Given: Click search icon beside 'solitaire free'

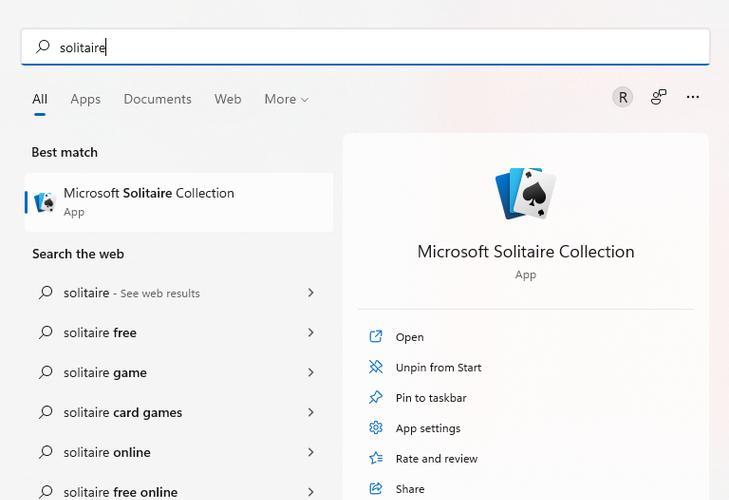Looking at the screenshot, I should tap(46, 333).
